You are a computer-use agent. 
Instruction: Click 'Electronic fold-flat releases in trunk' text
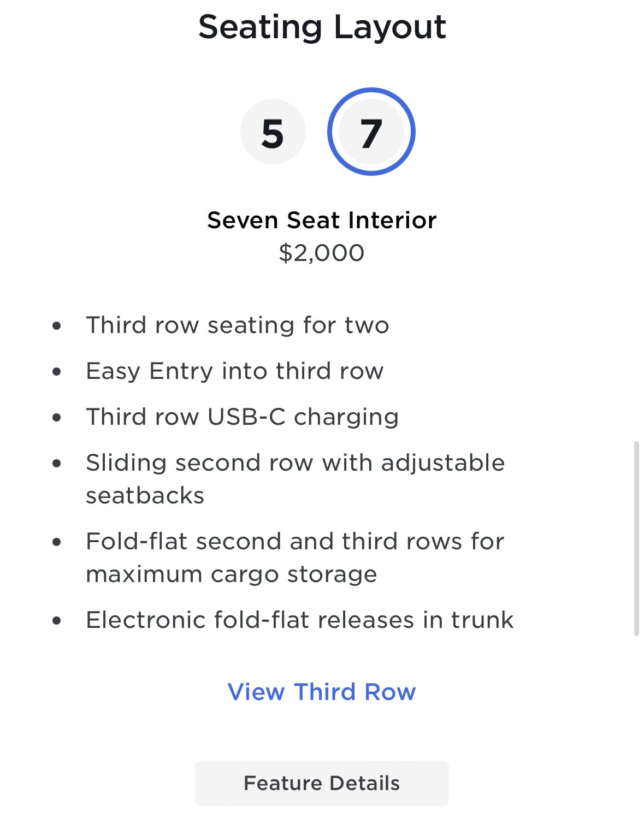[x=300, y=620]
